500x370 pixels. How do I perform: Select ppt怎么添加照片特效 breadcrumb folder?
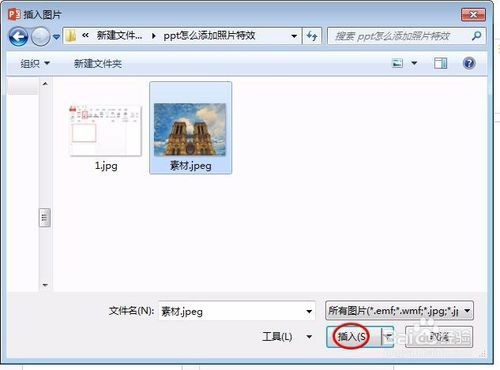point(209,36)
